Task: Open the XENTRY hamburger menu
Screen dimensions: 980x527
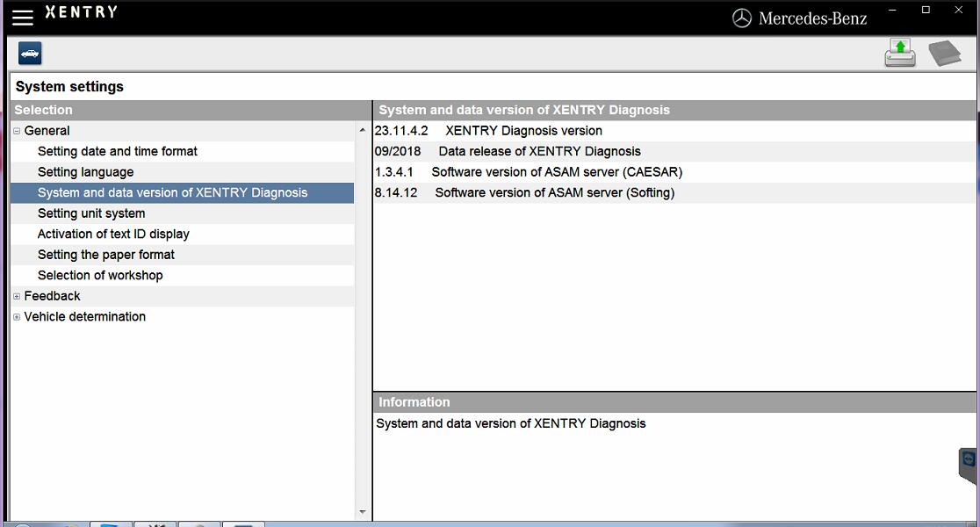Action: click(x=23, y=16)
